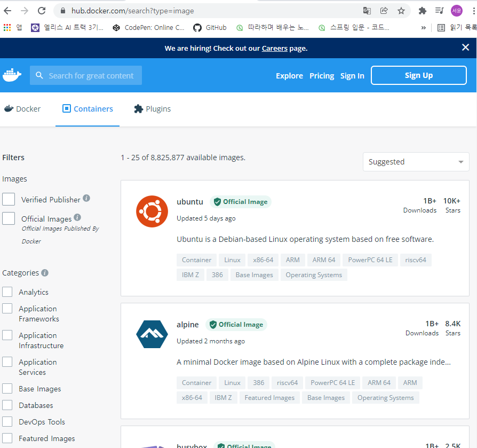Click the Verified Publisher info icon
Image resolution: width=477 pixels, height=448 pixels.
(x=86, y=198)
